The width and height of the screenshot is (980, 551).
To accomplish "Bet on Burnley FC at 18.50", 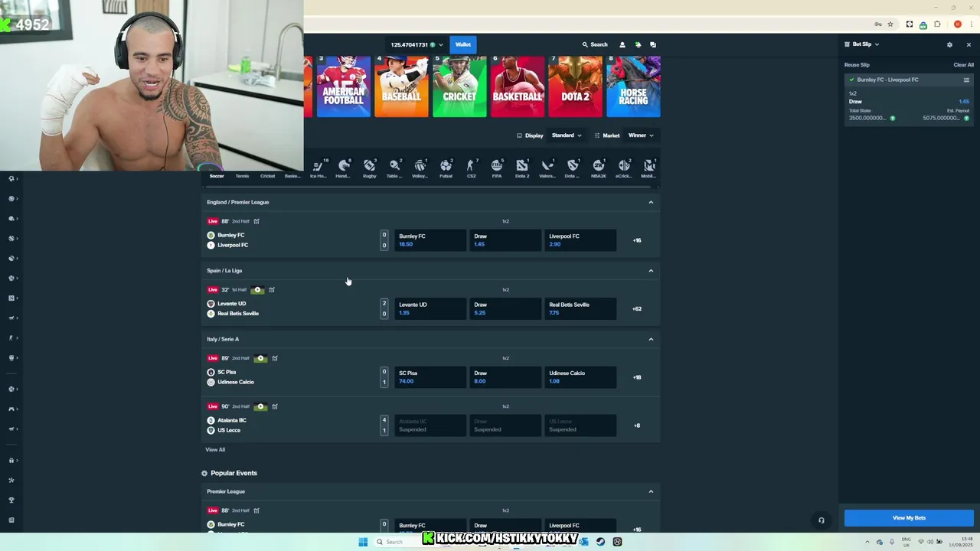I will [x=430, y=240].
